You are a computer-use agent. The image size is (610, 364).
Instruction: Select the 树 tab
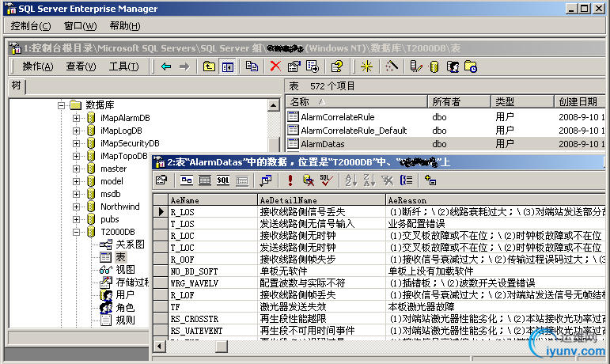pos(17,86)
